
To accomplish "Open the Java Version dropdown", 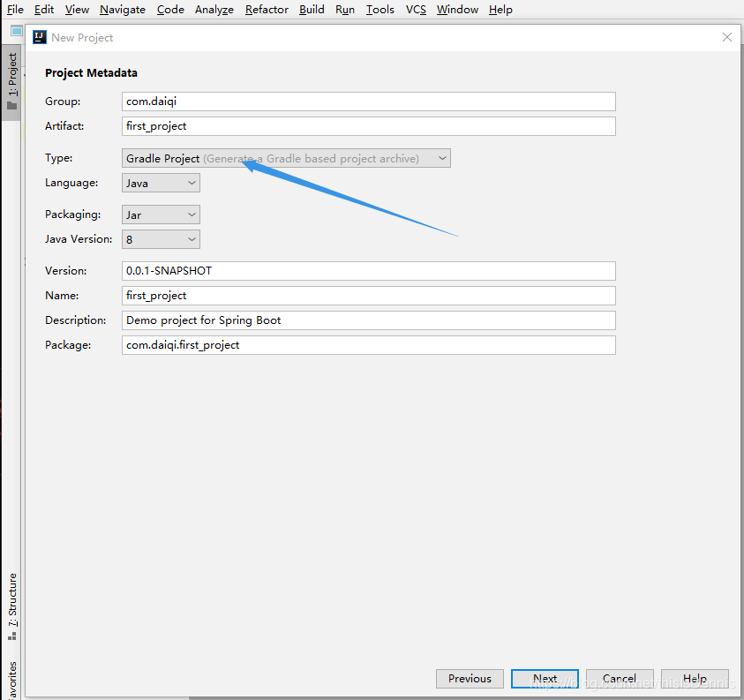I will pos(161,239).
